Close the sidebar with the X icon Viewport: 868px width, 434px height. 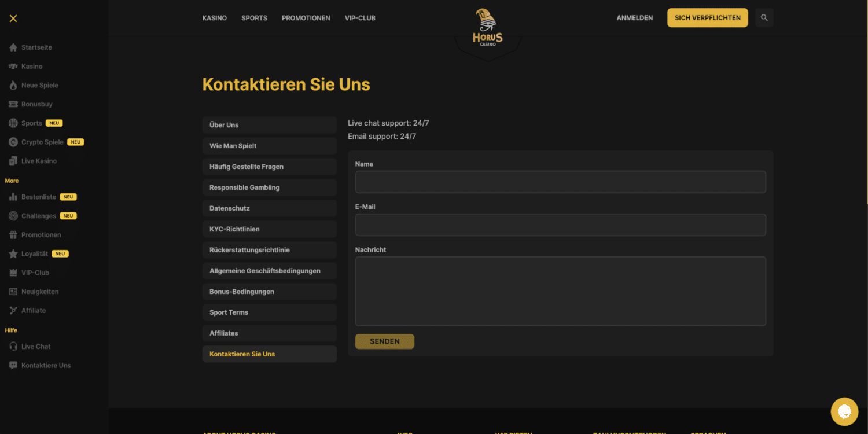click(13, 19)
